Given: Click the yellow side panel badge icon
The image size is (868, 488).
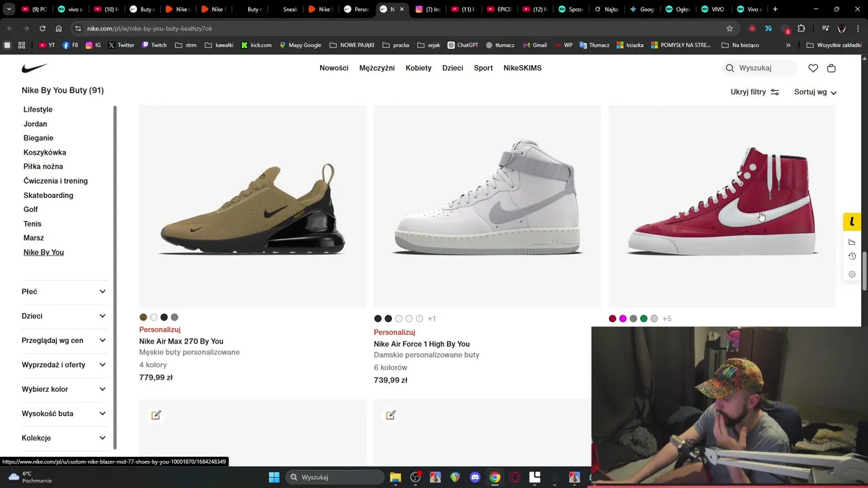Looking at the screenshot, I should [852, 222].
